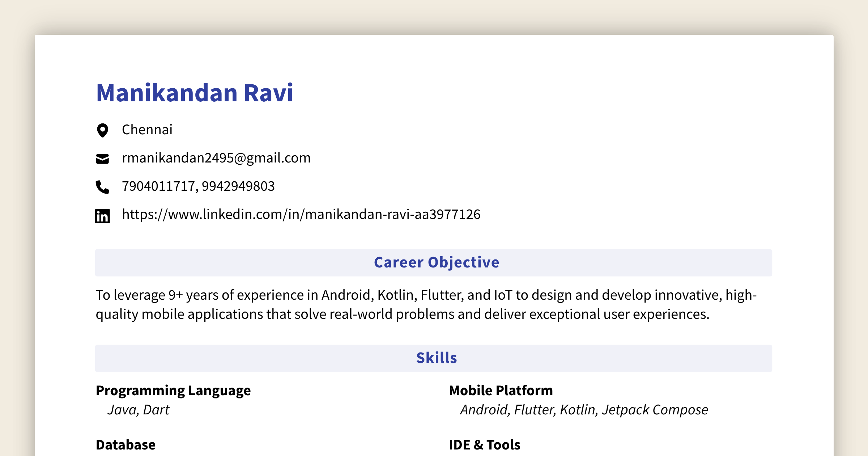Select the envelope icon near the email address
The height and width of the screenshot is (456, 868).
pos(103,157)
